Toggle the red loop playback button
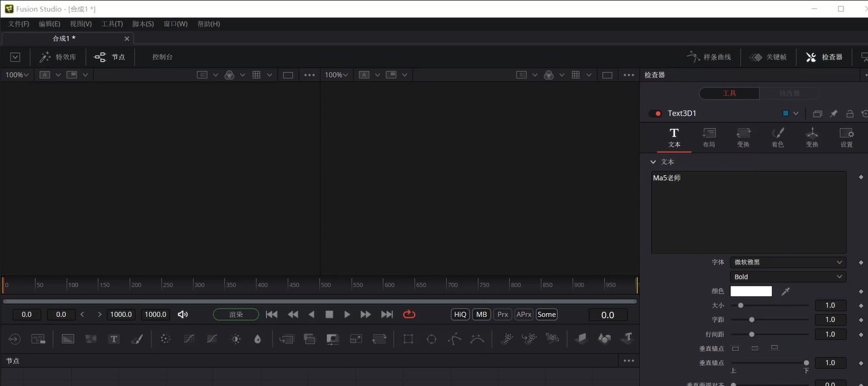Screen dimensions: 868x386 tap(409, 314)
